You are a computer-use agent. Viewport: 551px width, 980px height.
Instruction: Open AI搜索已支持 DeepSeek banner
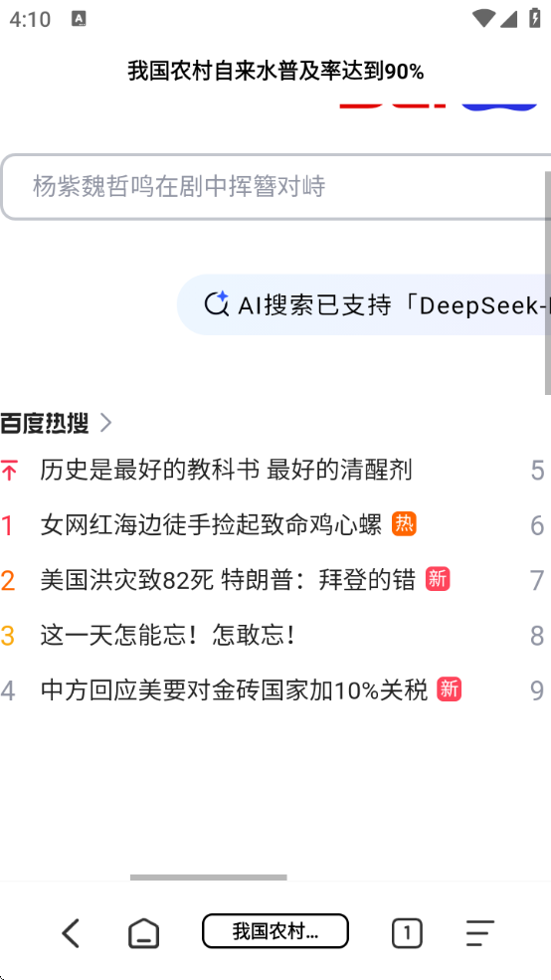coord(364,304)
